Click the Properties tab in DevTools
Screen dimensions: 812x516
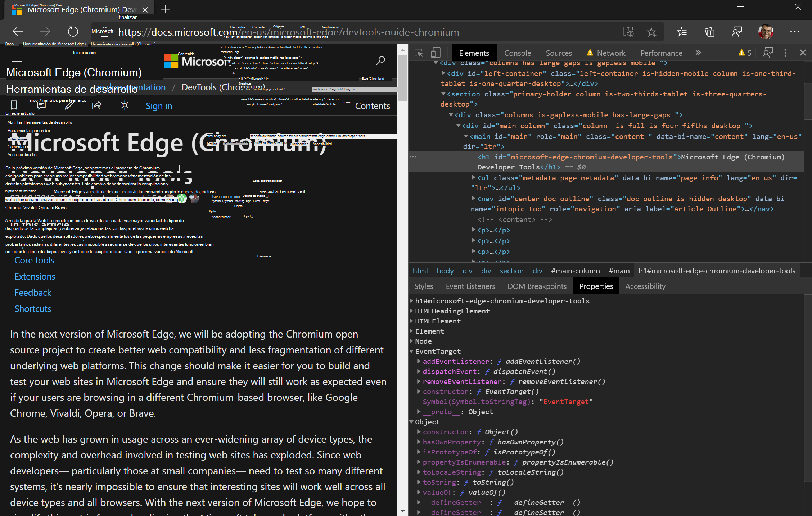point(595,286)
